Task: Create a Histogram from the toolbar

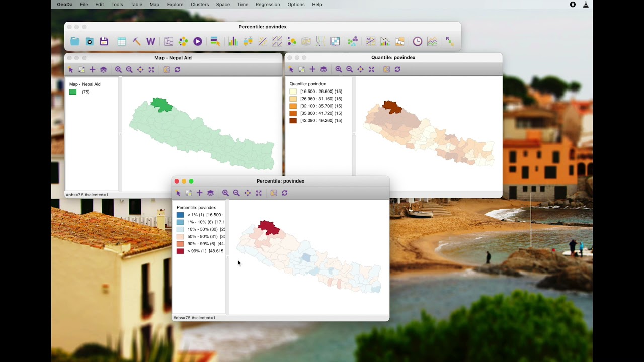Action: [x=233, y=42]
